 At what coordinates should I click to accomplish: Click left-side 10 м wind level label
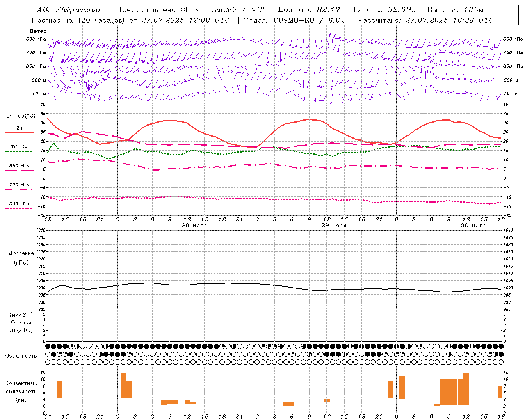(39, 94)
